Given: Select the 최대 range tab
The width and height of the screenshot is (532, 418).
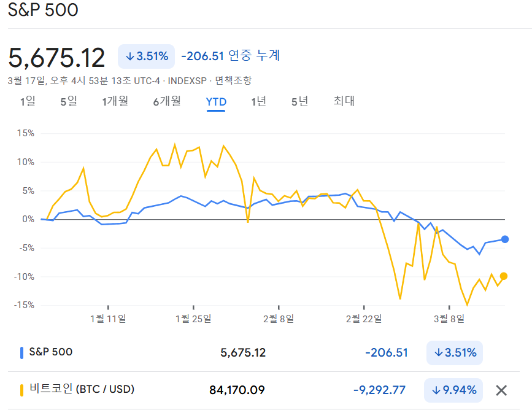Looking at the screenshot, I should 344,101.
